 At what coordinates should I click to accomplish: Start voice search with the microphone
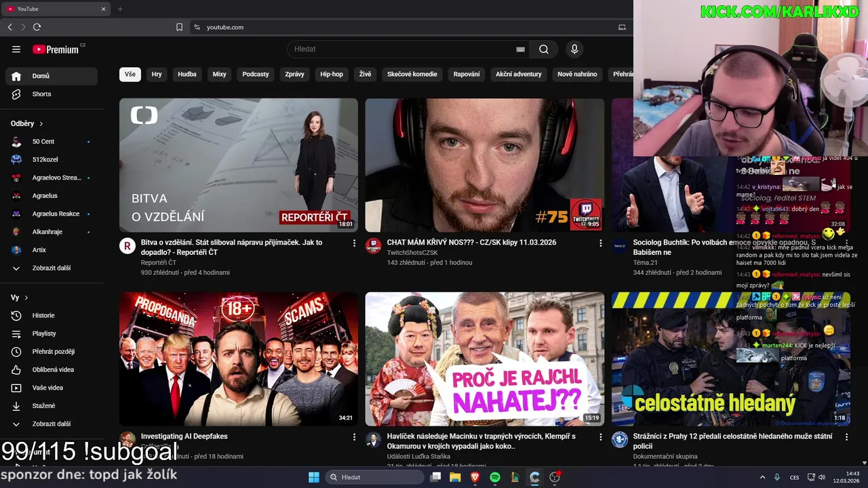tap(574, 49)
